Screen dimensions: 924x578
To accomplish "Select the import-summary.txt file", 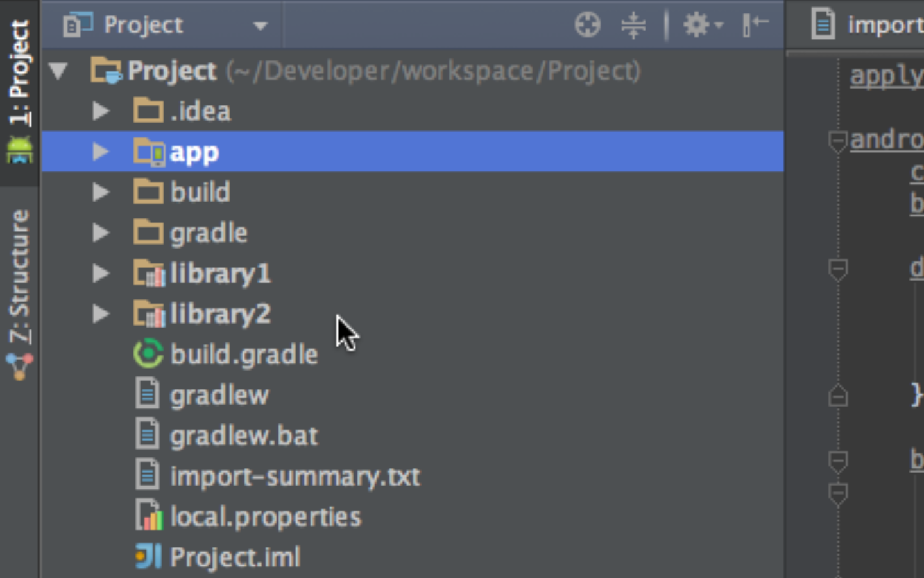I will [295, 477].
